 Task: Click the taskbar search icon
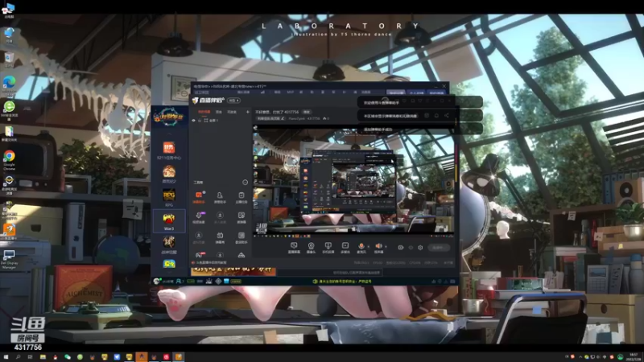point(18,357)
